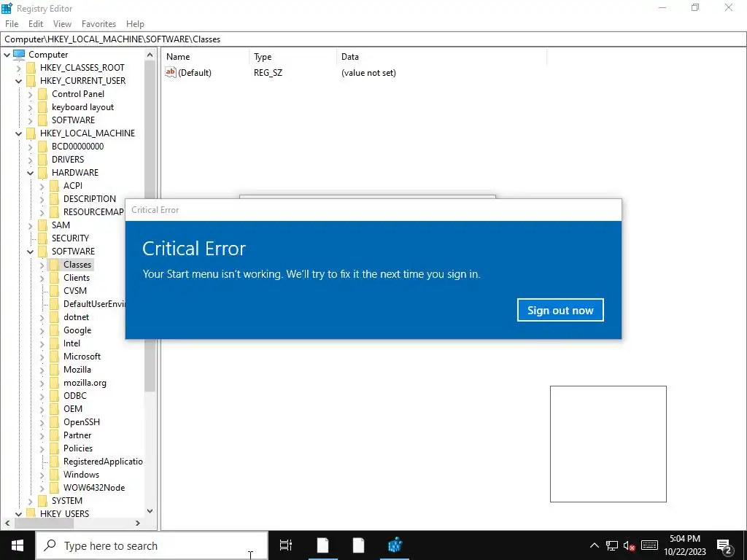Open the Windows Start button
This screenshot has width=747, height=560.
click(x=18, y=545)
